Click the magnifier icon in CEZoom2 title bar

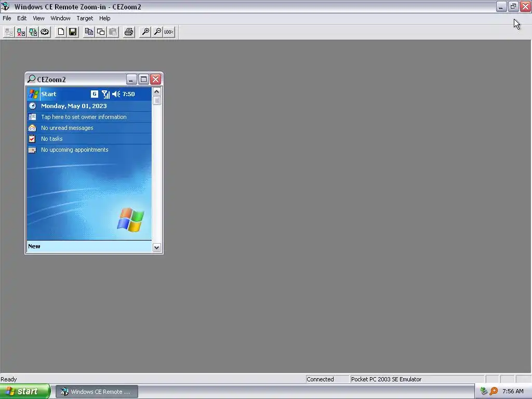pyautogui.click(x=31, y=79)
